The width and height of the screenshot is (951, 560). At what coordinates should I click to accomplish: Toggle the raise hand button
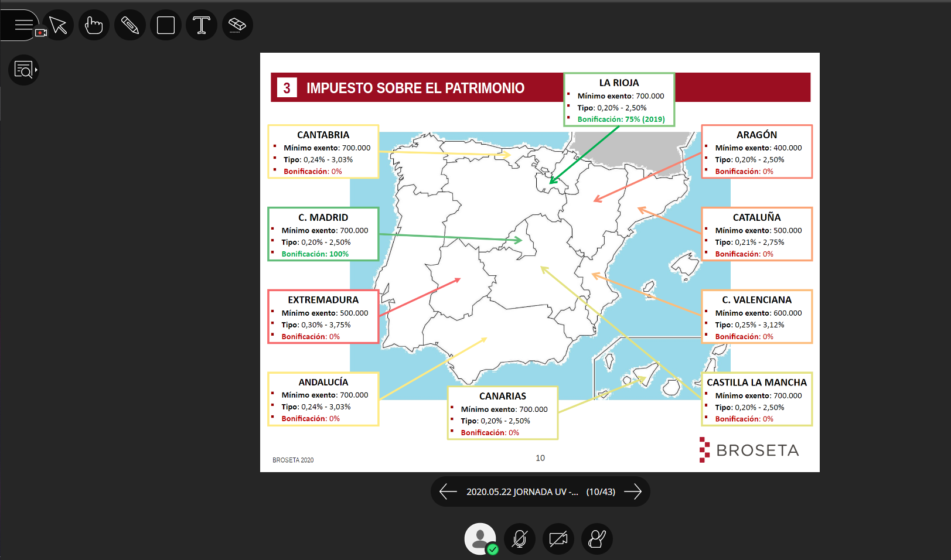(x=597, y=539)
